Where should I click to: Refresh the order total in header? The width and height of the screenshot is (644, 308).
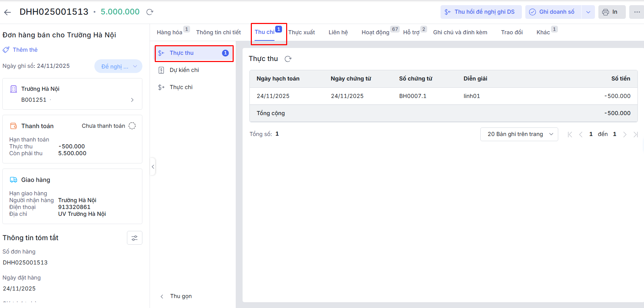coord(150,12)
